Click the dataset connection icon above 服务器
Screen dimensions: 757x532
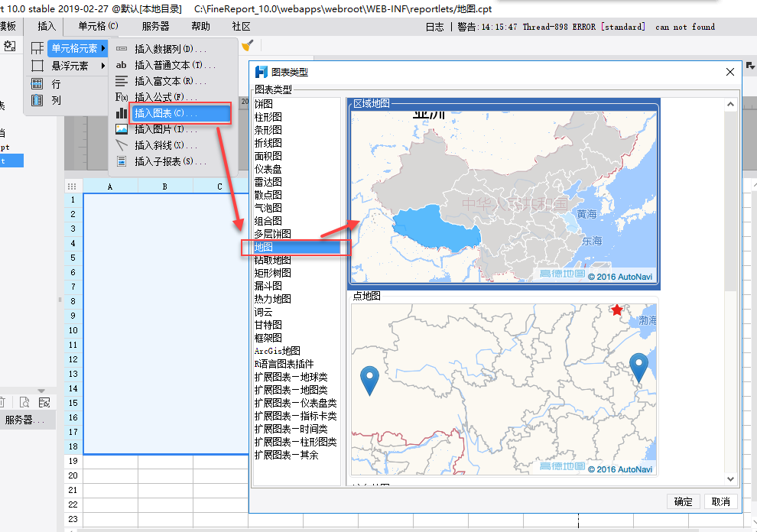[x=44, y=402]
